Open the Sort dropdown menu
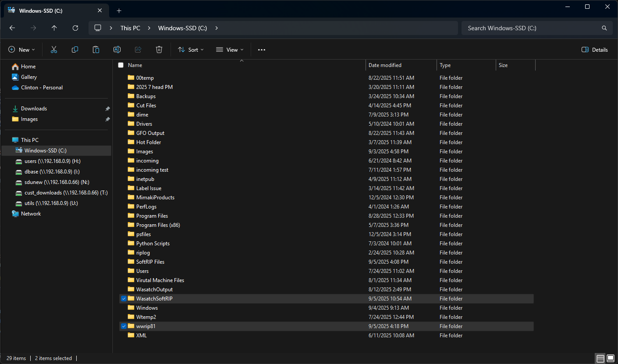Screen dimensions: 618x364 click(191, 50)
